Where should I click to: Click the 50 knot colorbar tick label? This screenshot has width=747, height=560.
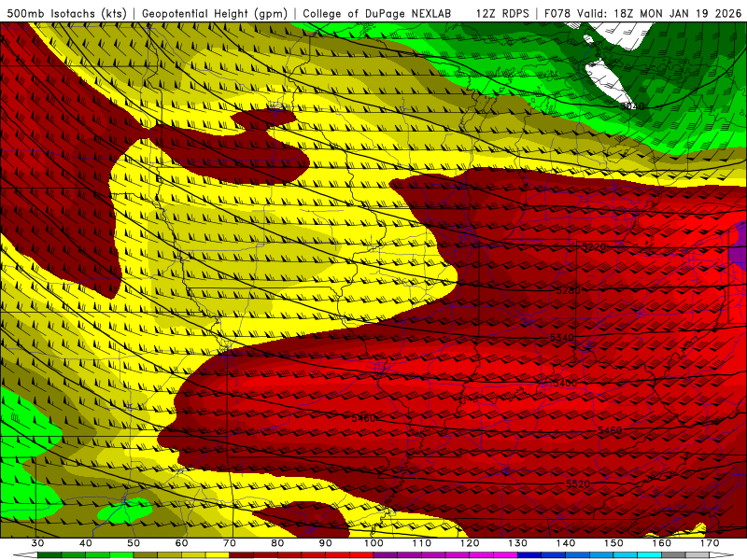(134, 543)
